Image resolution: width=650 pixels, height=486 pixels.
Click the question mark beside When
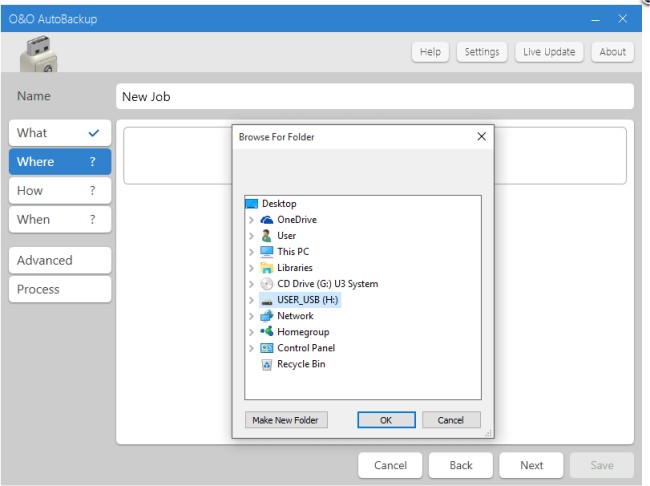coord(92,219)
